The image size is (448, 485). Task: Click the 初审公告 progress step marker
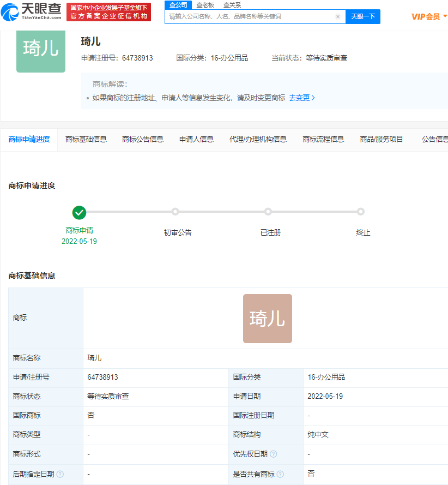[x=175, y=212]
